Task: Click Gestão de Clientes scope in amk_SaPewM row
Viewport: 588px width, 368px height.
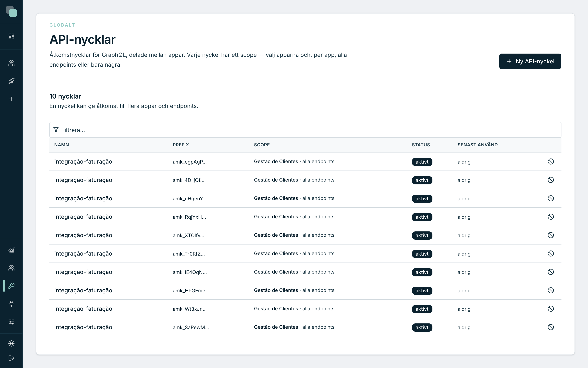Action: point(276,327)
